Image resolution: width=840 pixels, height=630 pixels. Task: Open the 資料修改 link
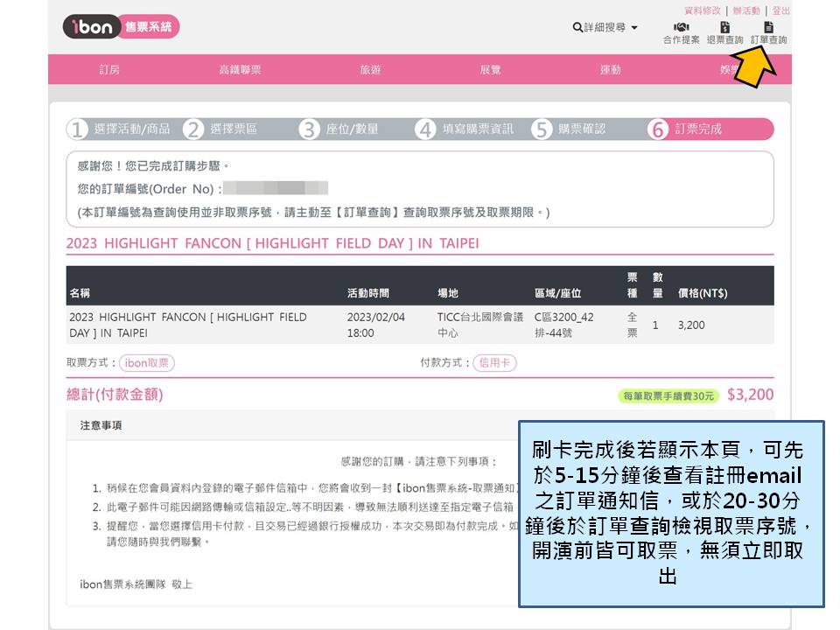[703, 10]
